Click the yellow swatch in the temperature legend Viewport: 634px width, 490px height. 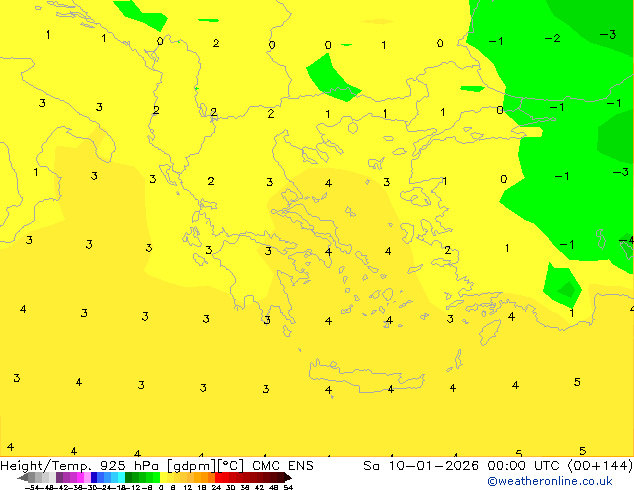[x=164, y=477]
